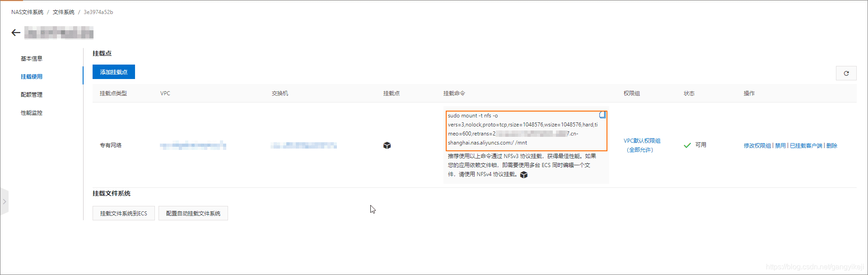
Task: Open 配额管理 section
Action: coord(32,95)
